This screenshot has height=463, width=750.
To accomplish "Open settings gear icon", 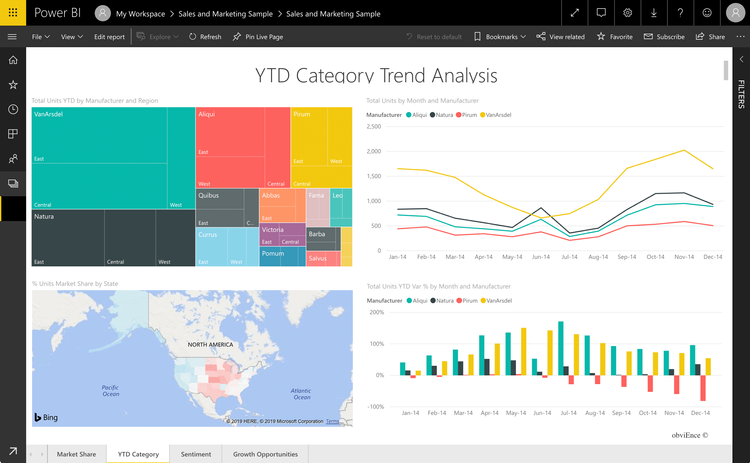I will [x=627, y=13].
